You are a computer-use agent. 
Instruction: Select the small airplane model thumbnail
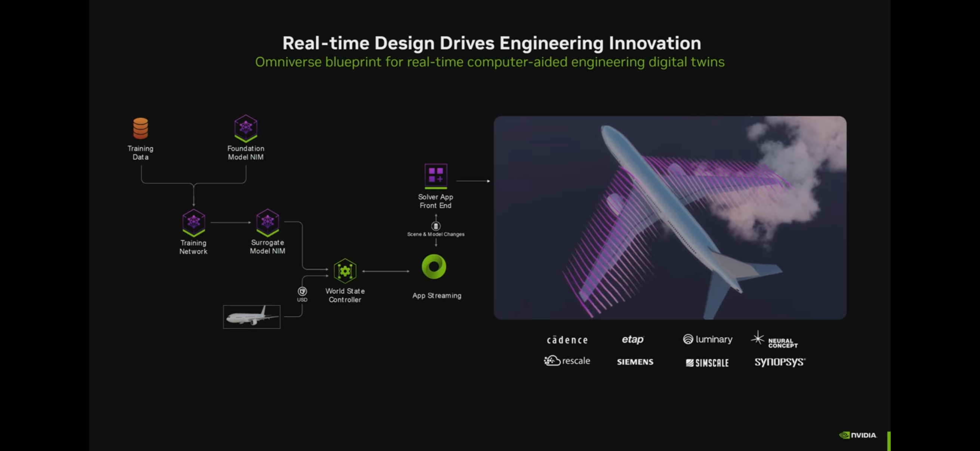click(x=252, y=317)
